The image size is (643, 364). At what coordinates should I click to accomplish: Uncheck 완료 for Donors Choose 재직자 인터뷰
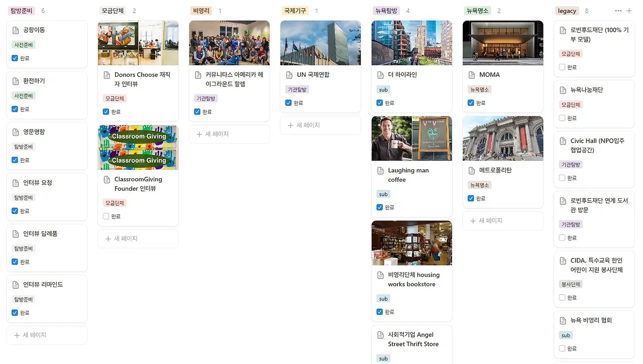pyautogui.click(x=106, y=112)
